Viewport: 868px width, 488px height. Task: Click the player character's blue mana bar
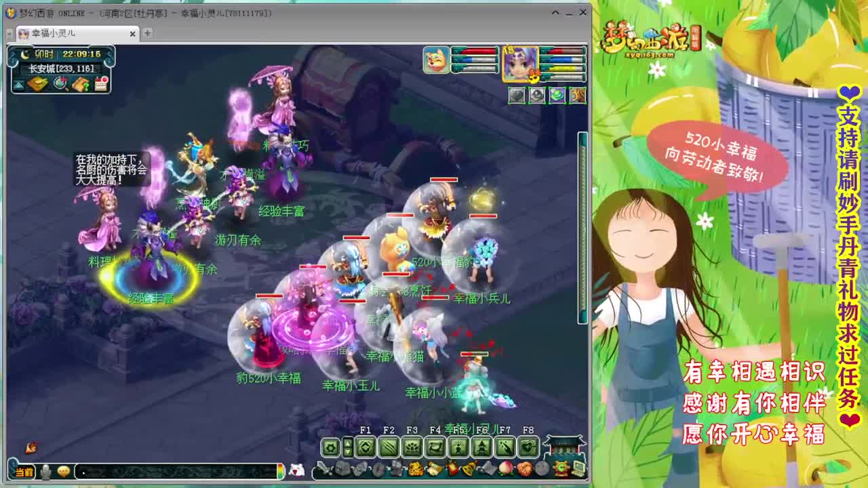coord(561,60)
